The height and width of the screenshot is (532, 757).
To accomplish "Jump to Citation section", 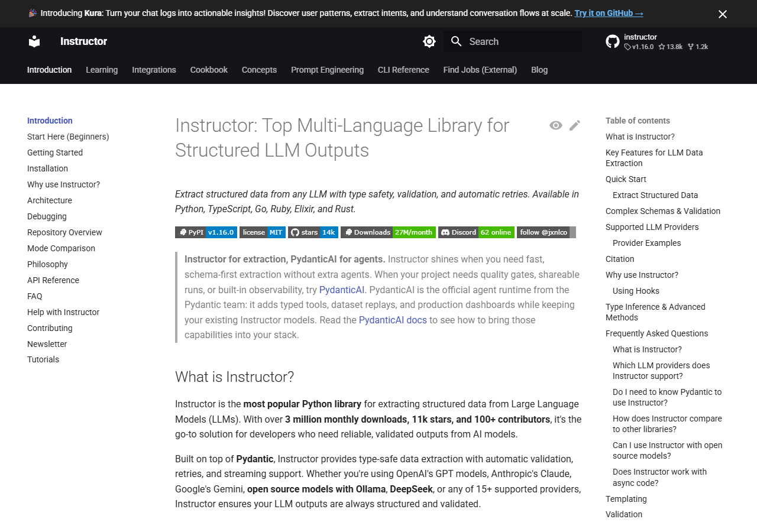I will pyautogui.click(x=620, y=259).
